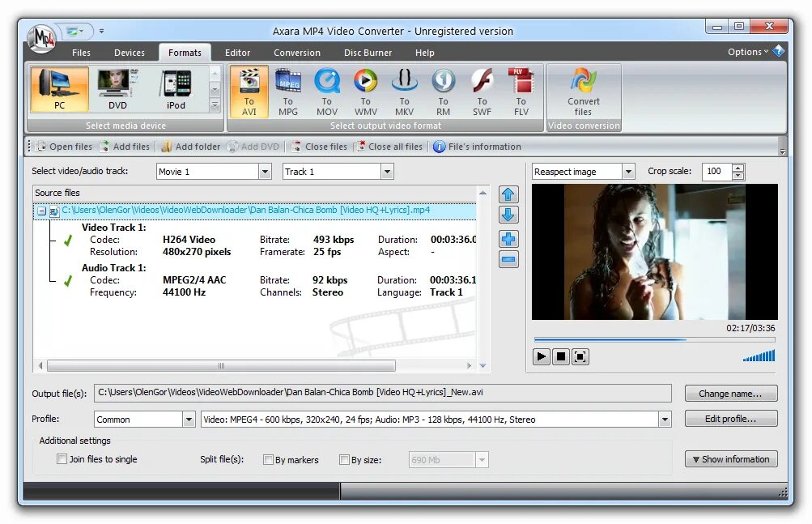Click Close files in toolbar
The image size is (812, 524).
(320, 147)
